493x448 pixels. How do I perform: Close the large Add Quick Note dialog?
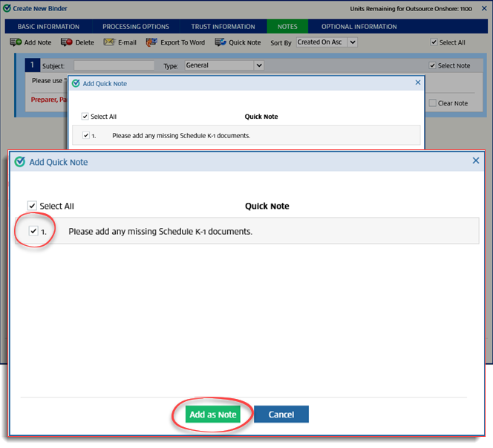(x=476, y=160)
